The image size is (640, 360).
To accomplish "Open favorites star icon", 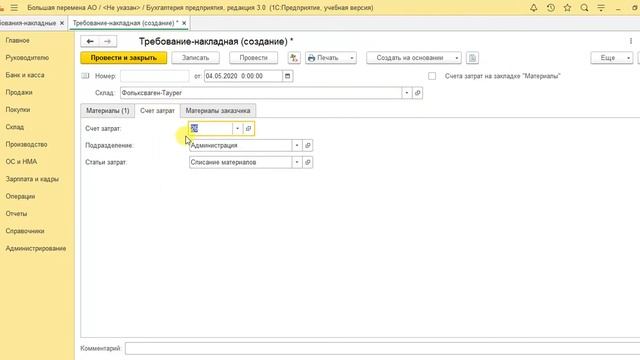I will (567, 8).
